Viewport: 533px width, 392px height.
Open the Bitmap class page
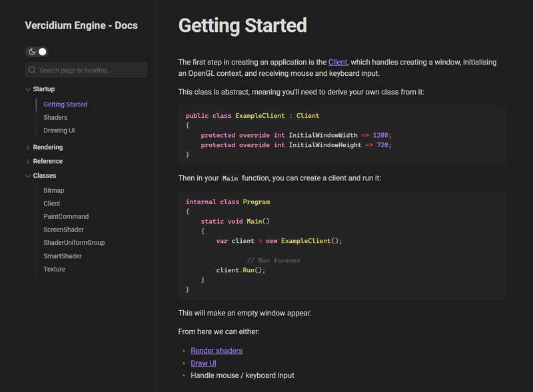[54, 190]
